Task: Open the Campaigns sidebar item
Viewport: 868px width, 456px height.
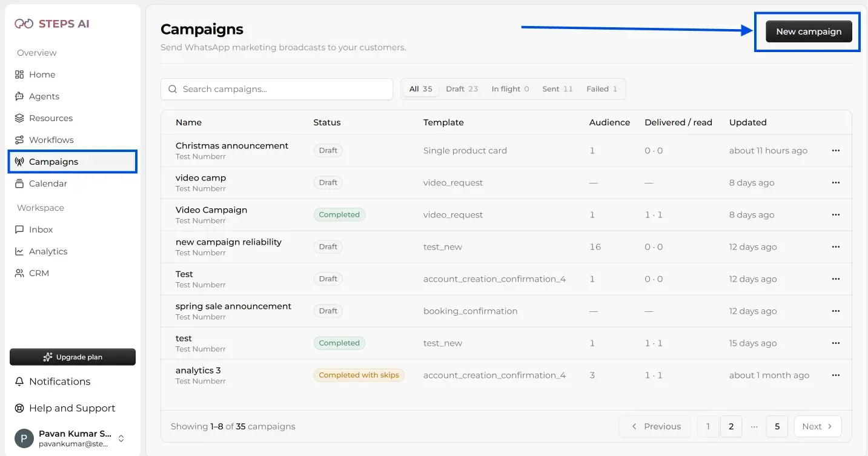Action: (73, 162)
